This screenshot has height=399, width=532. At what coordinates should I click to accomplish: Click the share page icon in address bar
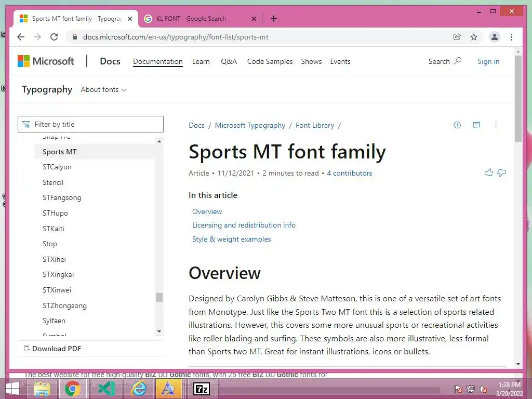457,37
